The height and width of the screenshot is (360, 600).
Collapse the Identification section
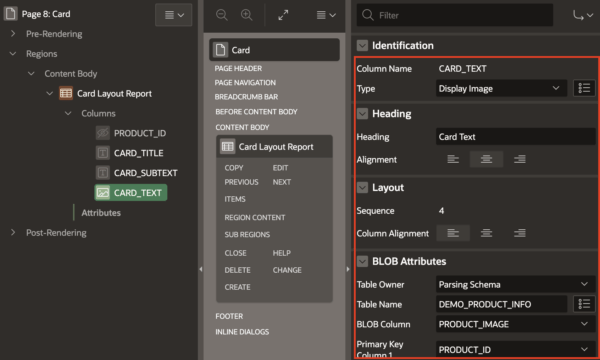[362, 46]
